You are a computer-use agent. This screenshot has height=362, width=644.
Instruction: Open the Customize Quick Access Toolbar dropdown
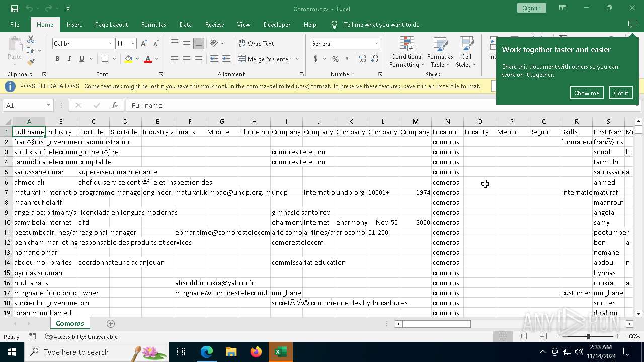[68, 8]
